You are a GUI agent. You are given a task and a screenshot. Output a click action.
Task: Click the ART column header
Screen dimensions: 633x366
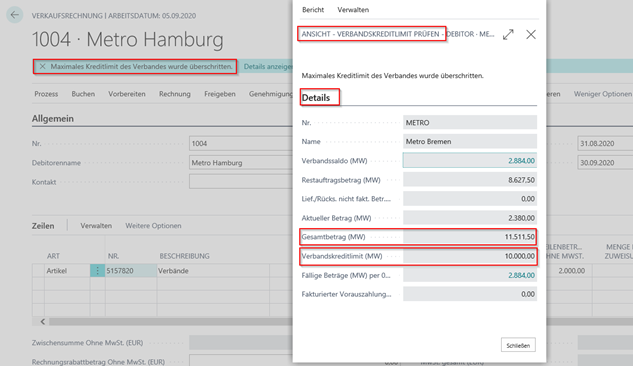tap(53, 256)
